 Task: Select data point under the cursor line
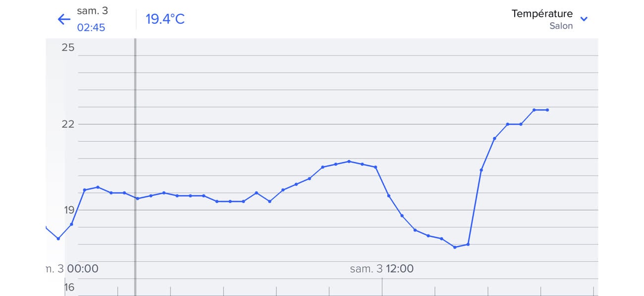(137, 198)
